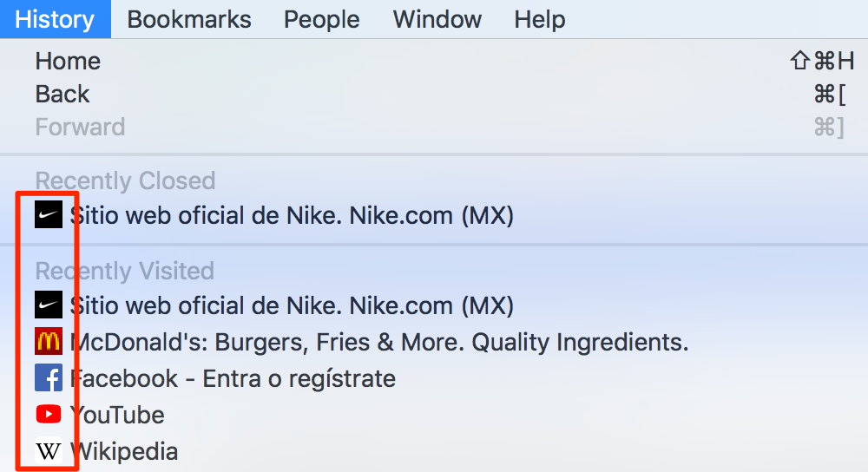Open the People menu
This screenshot has width=868, height=472.
322,19
